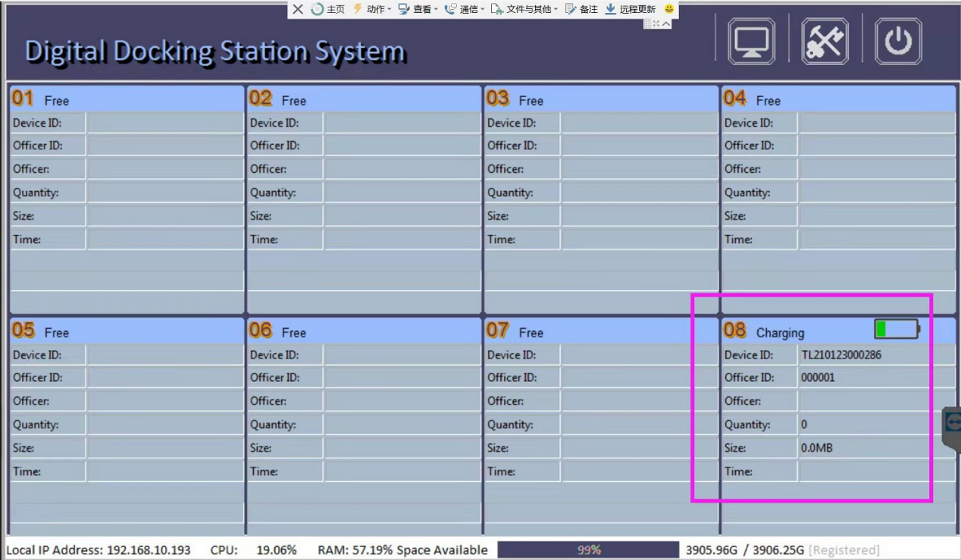Click the monitor display icon in header
This screenshot has width=961, height=560.
click(x=751, y=41)
